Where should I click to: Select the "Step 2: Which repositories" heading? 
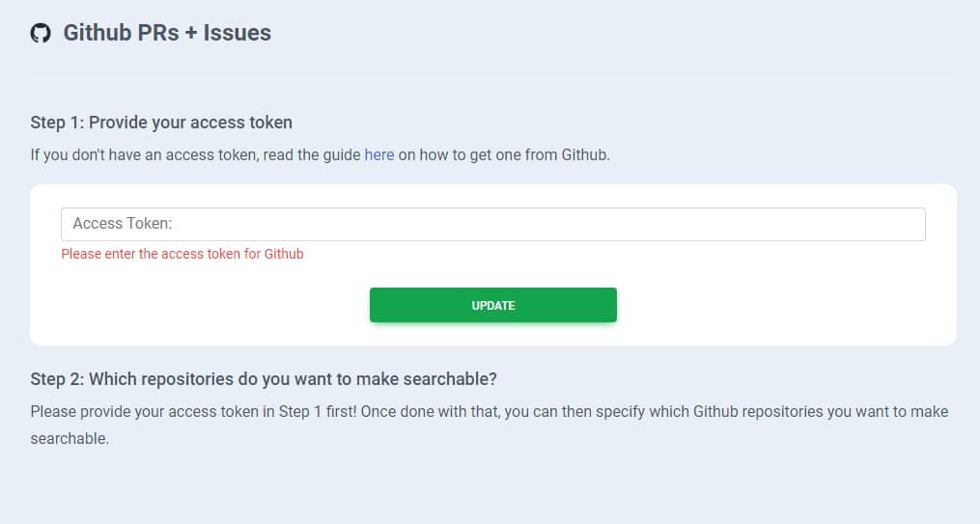click(264, 377)
